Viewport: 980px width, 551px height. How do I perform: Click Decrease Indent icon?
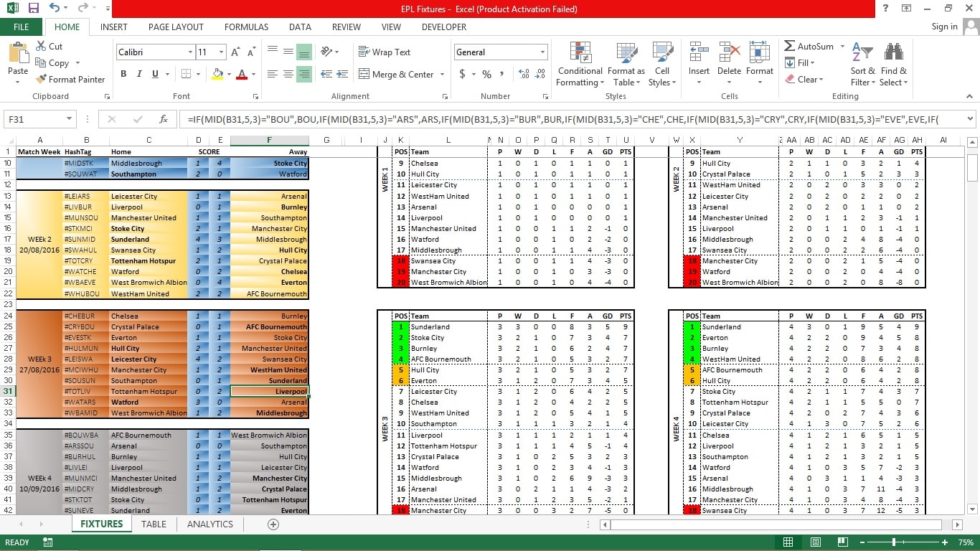click(x=326, y=74)
